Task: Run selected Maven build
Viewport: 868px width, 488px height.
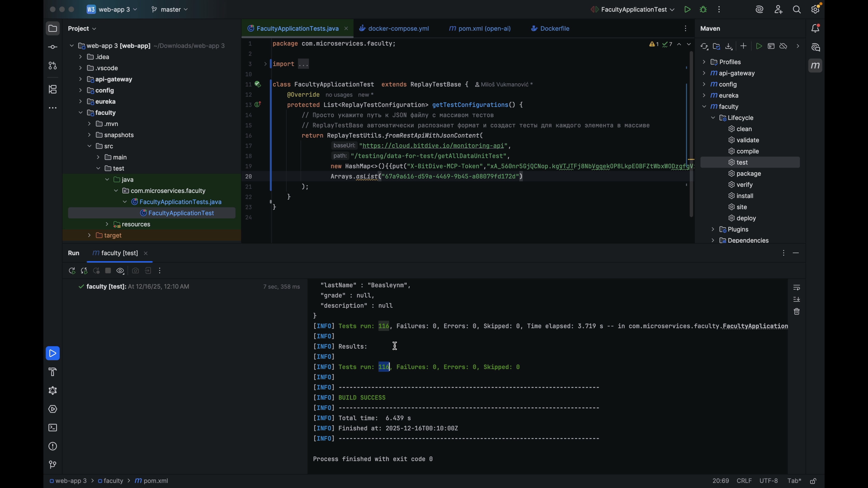Action: tap(759, 46)
